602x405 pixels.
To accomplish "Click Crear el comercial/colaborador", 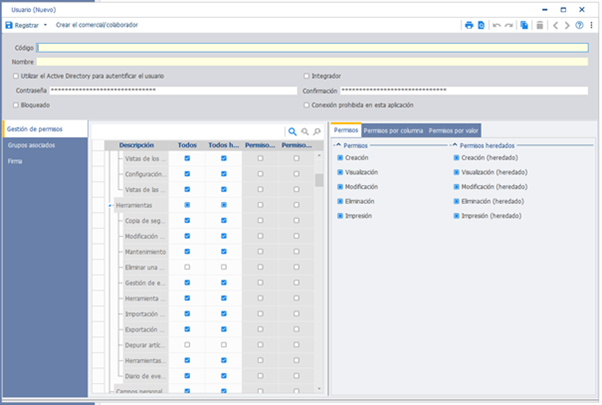I will tap(97, 25).
